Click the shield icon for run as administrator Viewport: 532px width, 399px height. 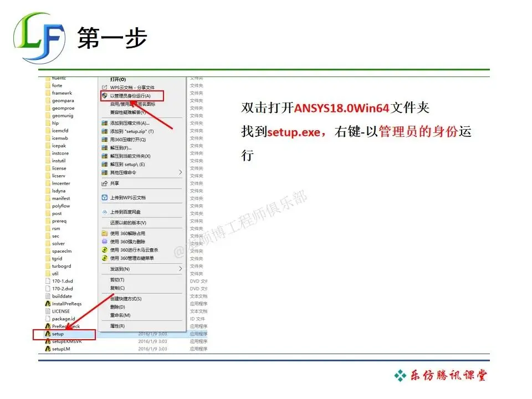[x=105, y=96]
